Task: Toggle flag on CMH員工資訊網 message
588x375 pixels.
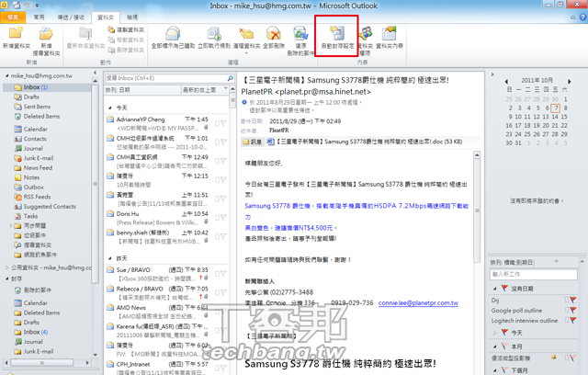Action: point(223,161)
